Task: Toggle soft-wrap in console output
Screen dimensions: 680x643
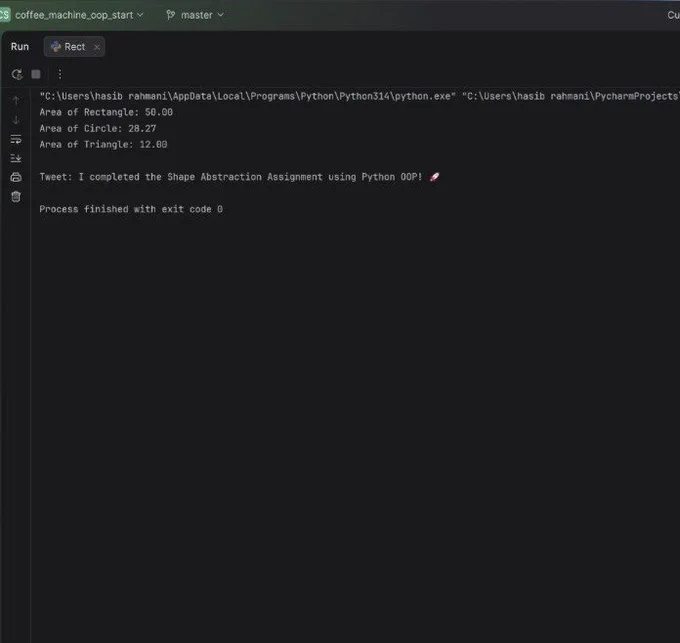Action: [16, 139]
